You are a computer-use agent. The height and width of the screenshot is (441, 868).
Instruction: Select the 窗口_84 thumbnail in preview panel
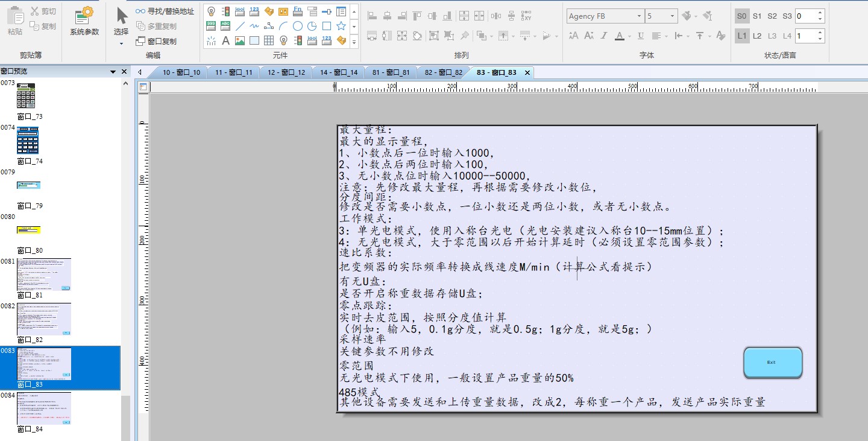(43, 407)
